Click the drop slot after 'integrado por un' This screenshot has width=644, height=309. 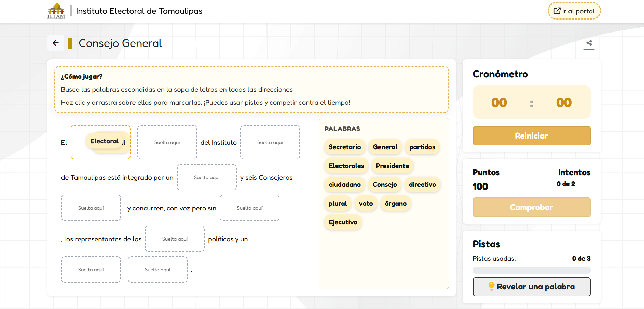207,177
